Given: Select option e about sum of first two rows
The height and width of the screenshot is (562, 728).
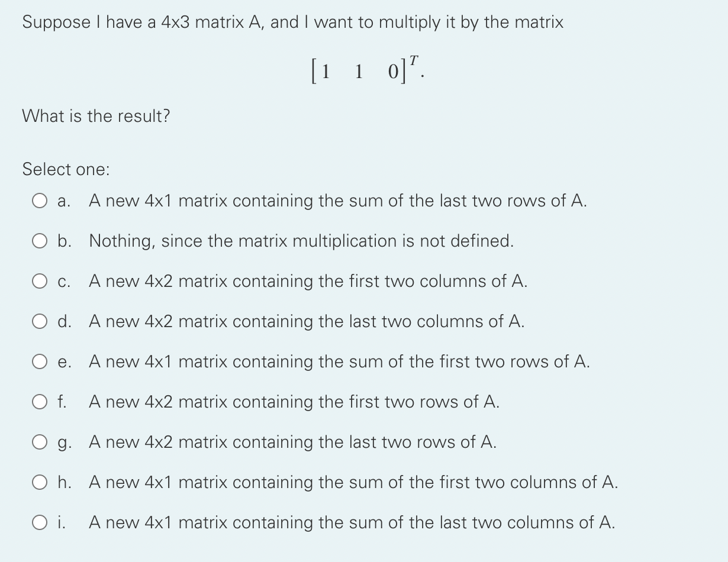Looking at the screenshot, I should pos(40,361).
